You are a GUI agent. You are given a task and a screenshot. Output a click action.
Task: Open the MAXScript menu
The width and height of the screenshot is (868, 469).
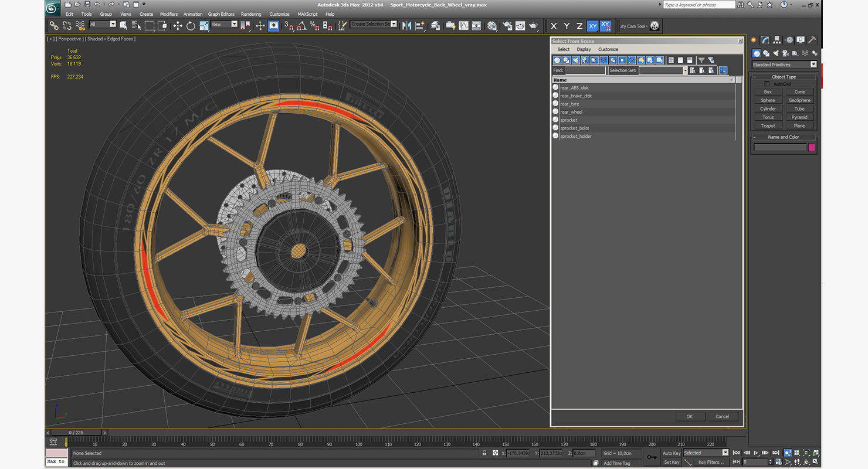(307, 14)
